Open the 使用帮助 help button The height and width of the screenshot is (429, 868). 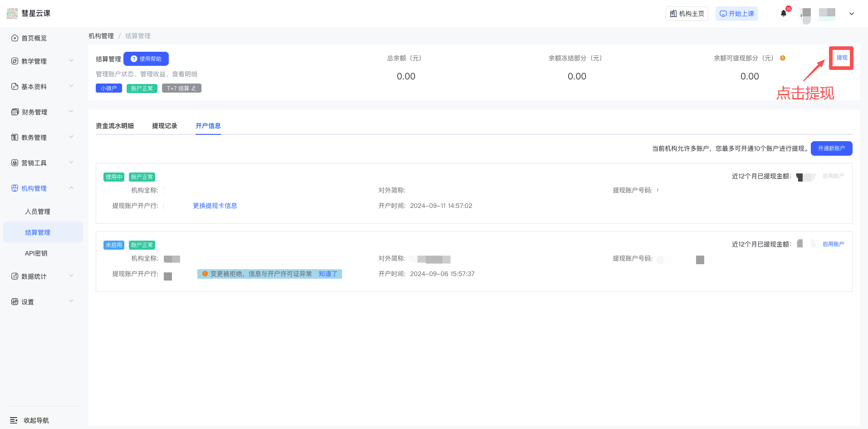coord(146,59)
